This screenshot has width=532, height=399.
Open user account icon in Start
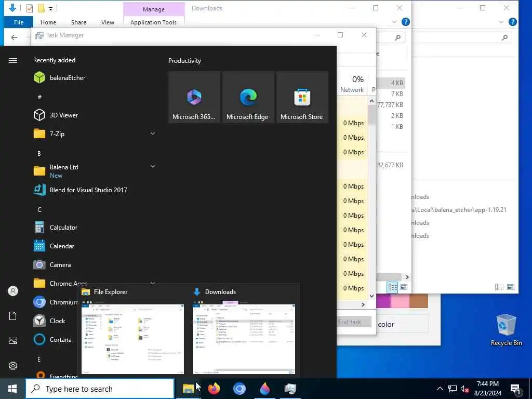(x=13, y=291)
